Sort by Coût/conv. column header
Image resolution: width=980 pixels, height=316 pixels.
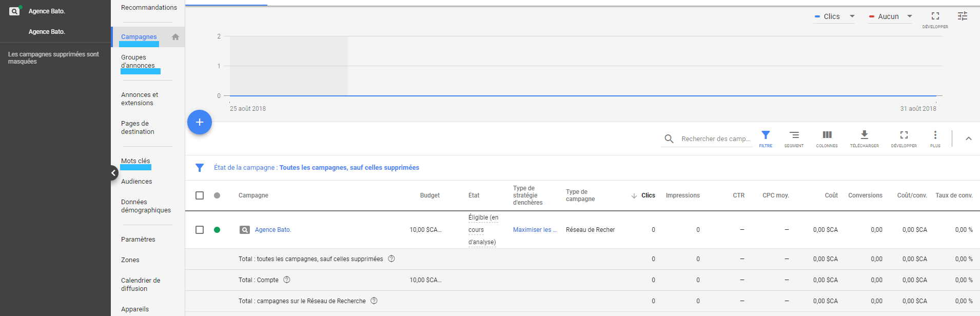[x=912, y=195]
